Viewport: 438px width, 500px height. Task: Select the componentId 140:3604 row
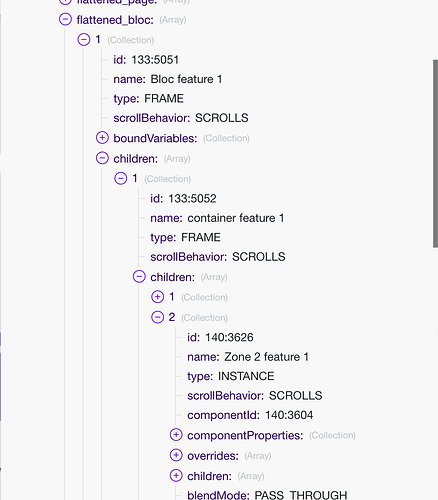point(250,415)
